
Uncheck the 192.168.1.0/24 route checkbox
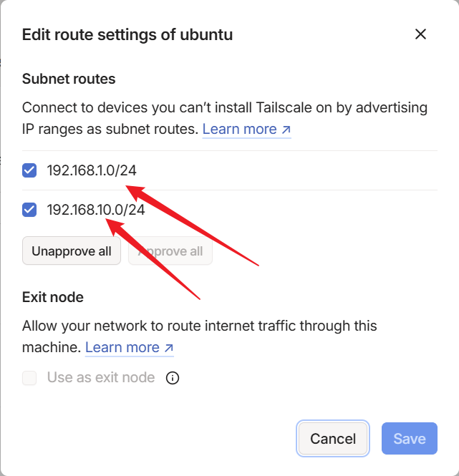[29, 170]
